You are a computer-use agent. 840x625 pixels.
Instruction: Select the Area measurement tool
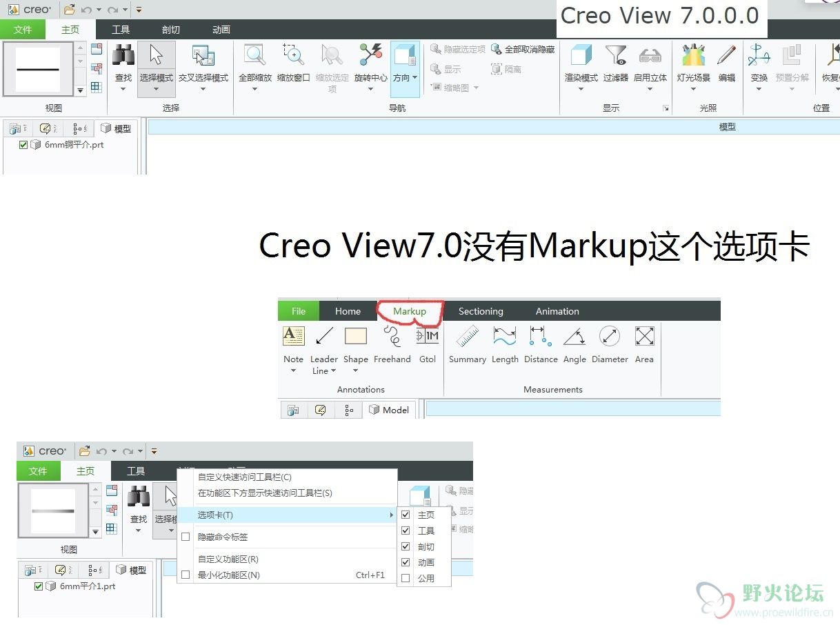644,337
